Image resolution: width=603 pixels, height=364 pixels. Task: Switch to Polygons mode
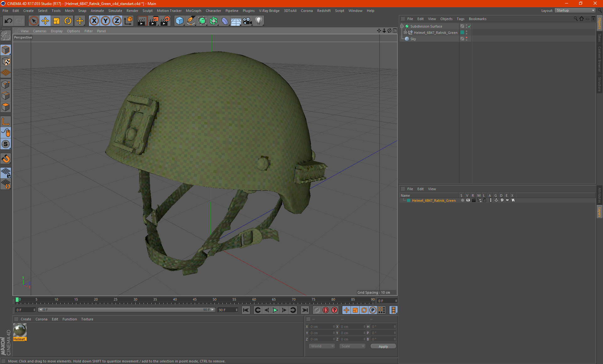click(x=6, y=107)
